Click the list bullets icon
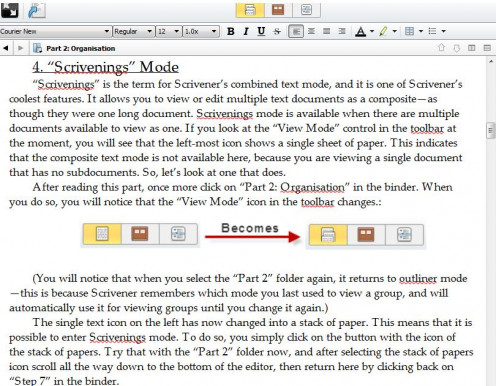This screenshot has width=496, height=386. (x=432, y=31)
